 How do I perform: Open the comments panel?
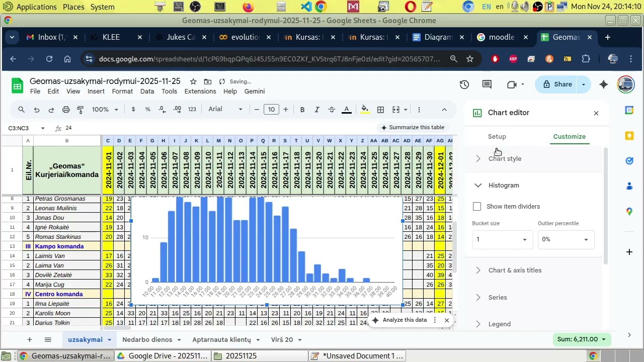coord(487,84)
